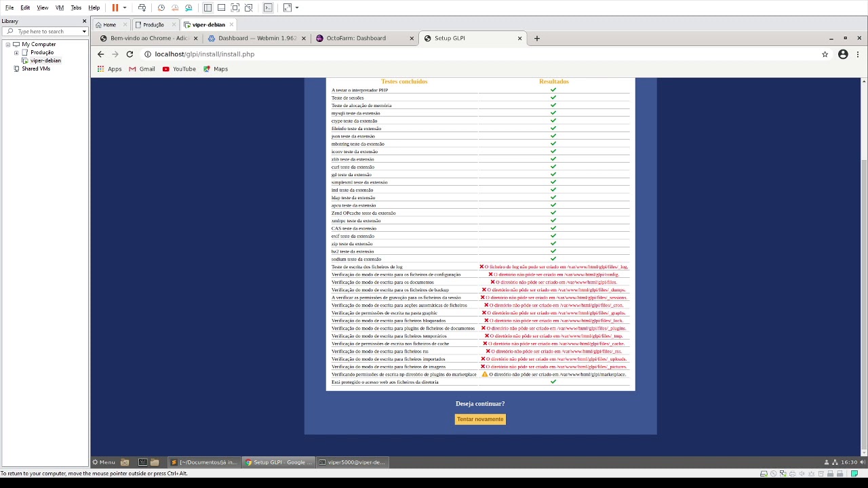Bookmark this page with the star
This screenshot has height=488, width=868.
(825, 54)
